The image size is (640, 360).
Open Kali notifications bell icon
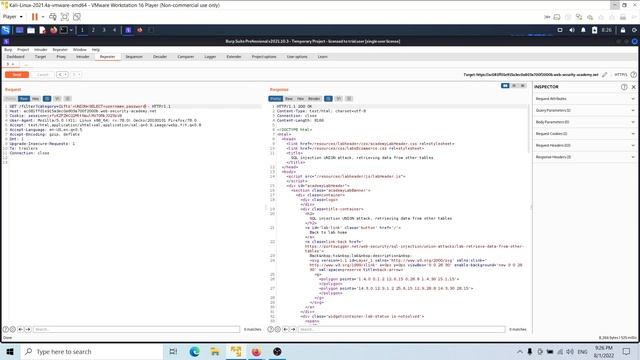(583, 30)
